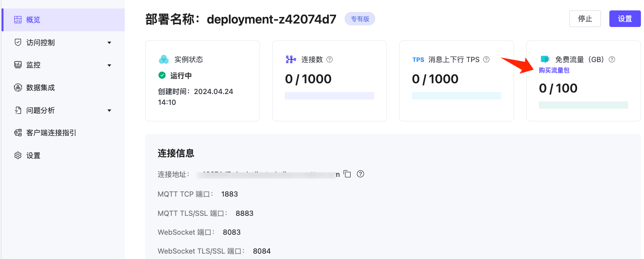Image resolution: width=644 pixels, height=259 pixels.
Task: Click help icon beside 免费流量 (GB)
Action: pyautogui.click(x=612, y=59)
